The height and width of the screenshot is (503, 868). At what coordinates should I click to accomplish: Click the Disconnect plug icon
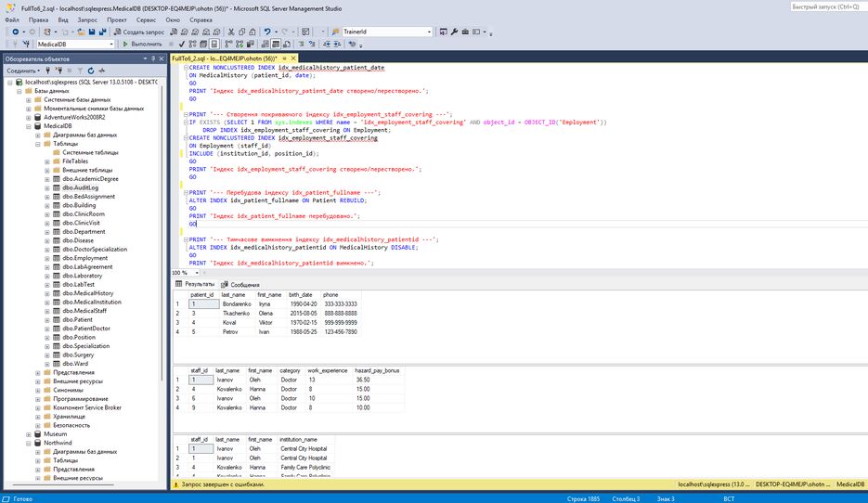(58, 71)
